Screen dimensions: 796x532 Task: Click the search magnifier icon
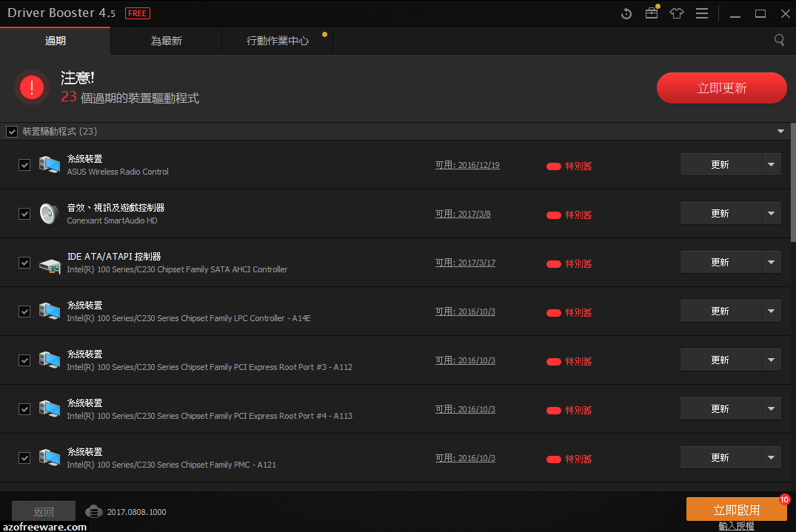tap(779, 40)
